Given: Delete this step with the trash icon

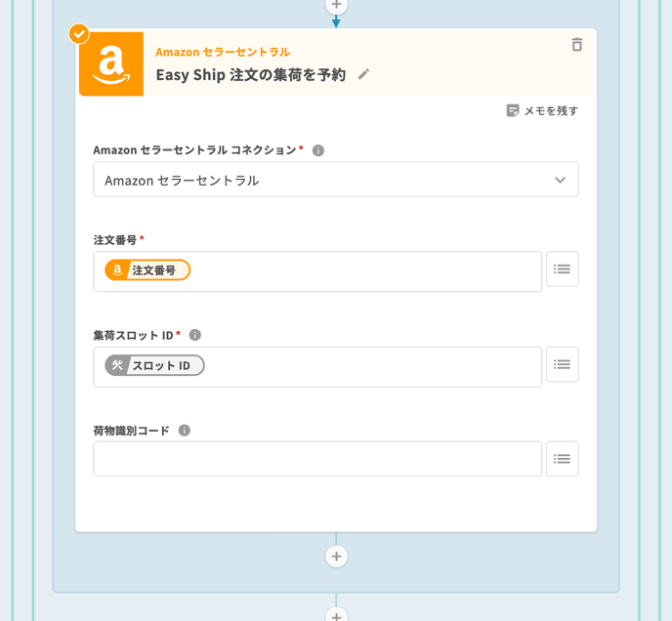Looking at the screenshot, I should [576, 45].
